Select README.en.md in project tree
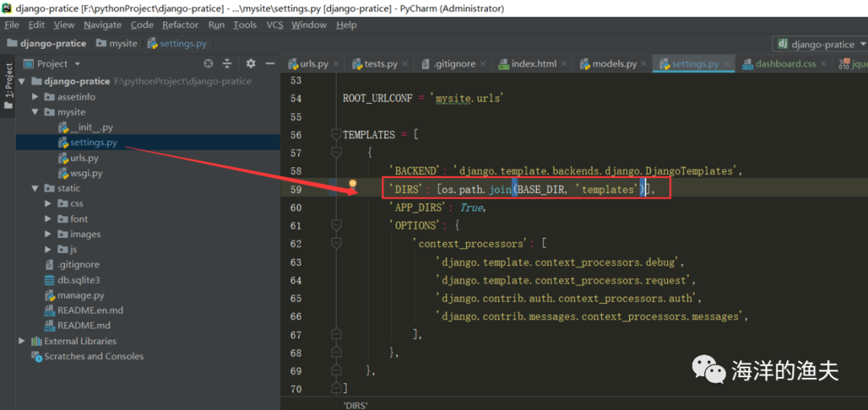The image size is (868, 410). (x=84, y=310)
